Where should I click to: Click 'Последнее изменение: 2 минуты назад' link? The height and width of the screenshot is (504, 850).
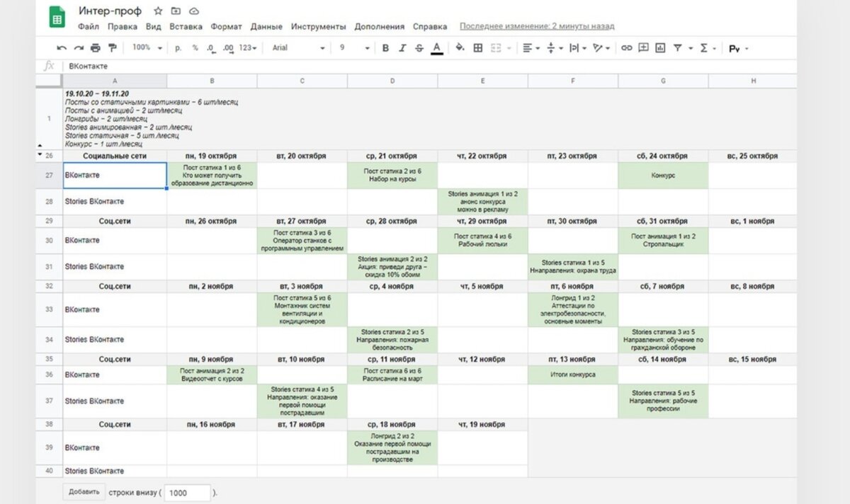tap(537, 26)
